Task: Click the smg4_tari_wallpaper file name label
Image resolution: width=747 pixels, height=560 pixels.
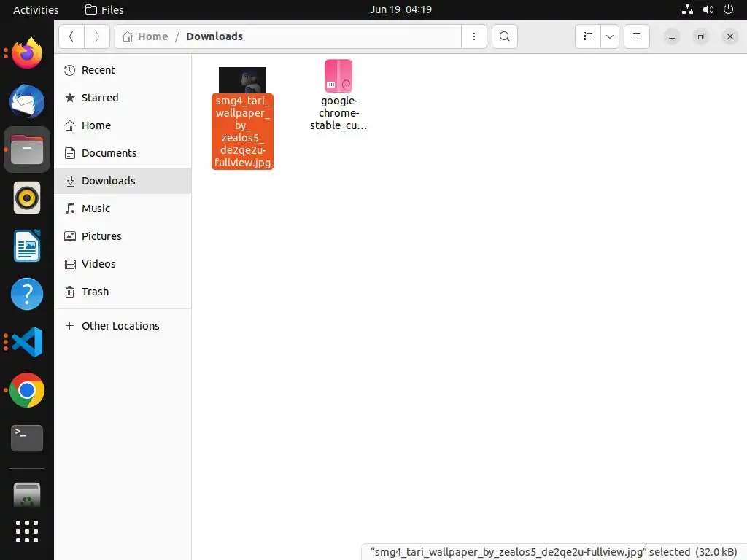Action: 242,131
